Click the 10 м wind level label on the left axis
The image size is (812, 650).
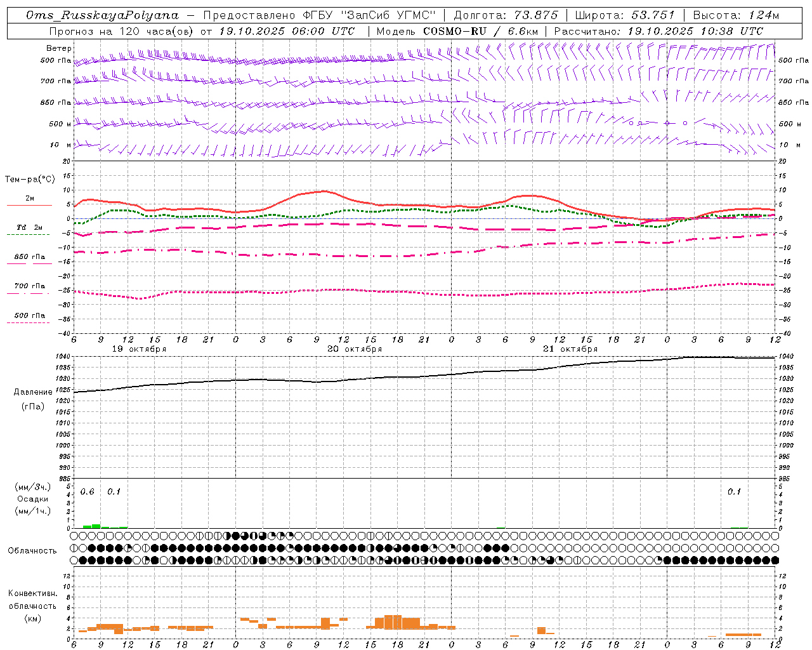(x=61, y=145)
